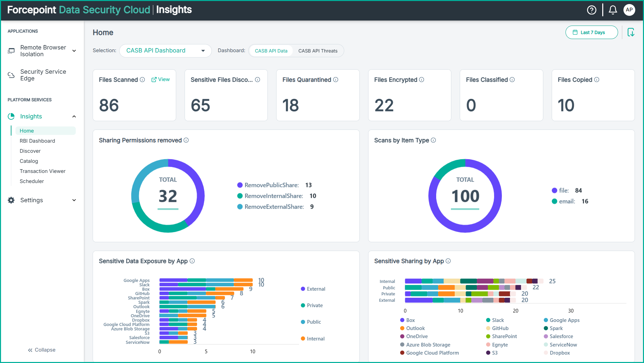Collapse the Insights menu chevron
The height and width of the screenshot is (363, 644).
point(74,116)
